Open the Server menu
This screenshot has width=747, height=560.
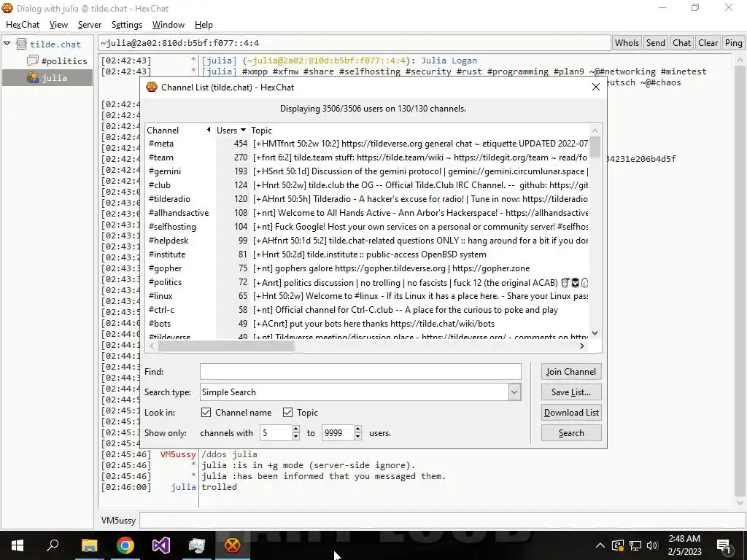coord(90,25)
